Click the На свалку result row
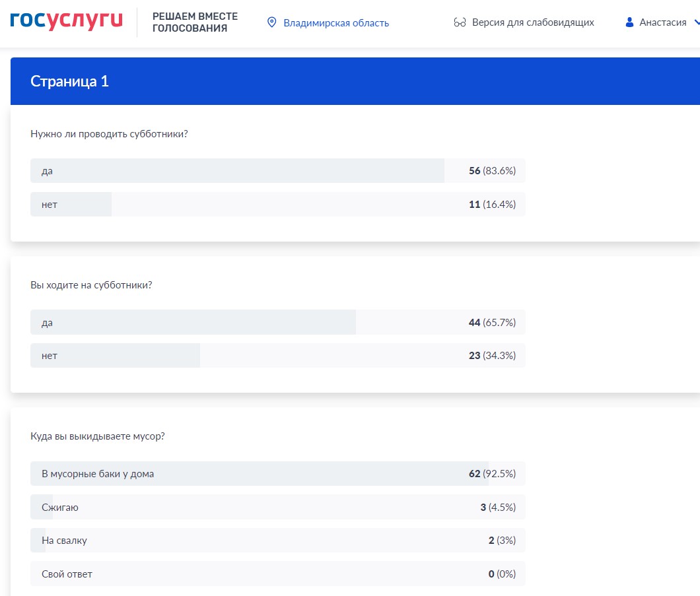700x596 pixels. pyautogui.click(x=277, y=541)
